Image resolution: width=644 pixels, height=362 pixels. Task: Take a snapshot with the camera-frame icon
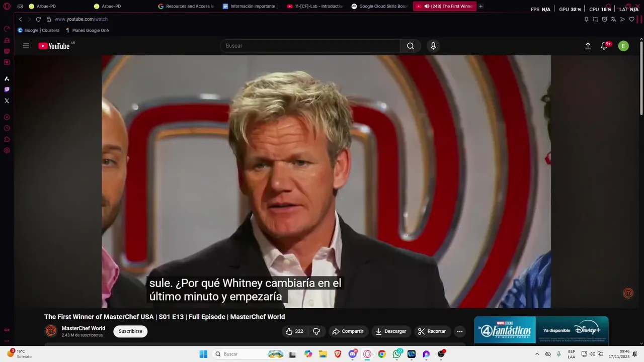595,19
